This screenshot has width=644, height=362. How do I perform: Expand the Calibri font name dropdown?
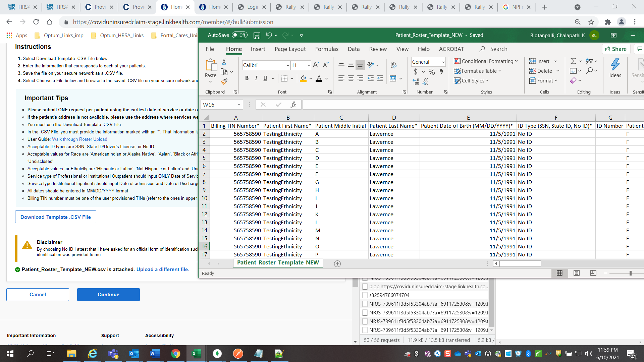point(287,65)
